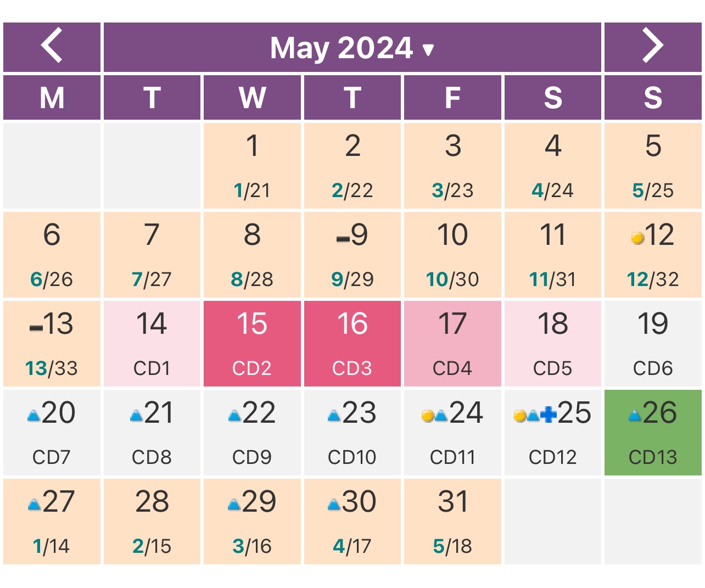Click the yellow dot icon on May 24
This screenshot has width=705, height=588.
[428, 416]
